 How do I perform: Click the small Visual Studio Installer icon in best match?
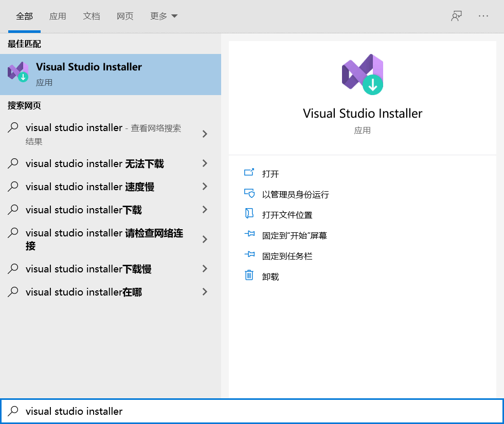coord(18,72)
